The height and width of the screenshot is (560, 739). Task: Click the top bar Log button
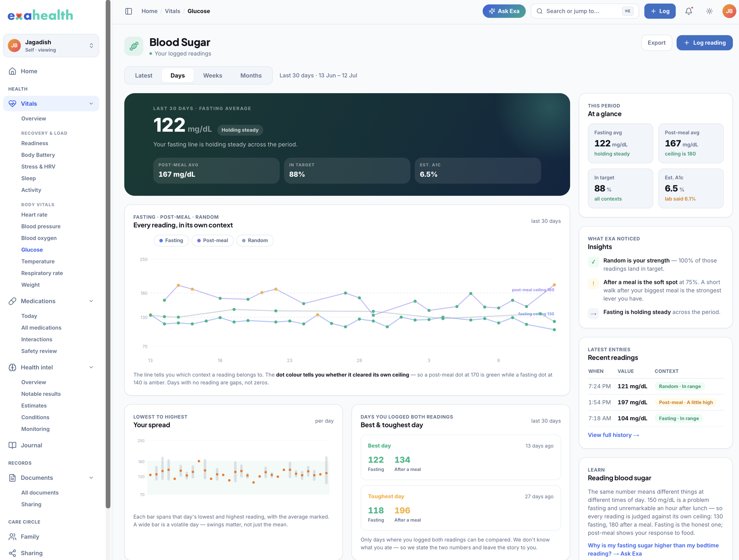click(660, 11)
